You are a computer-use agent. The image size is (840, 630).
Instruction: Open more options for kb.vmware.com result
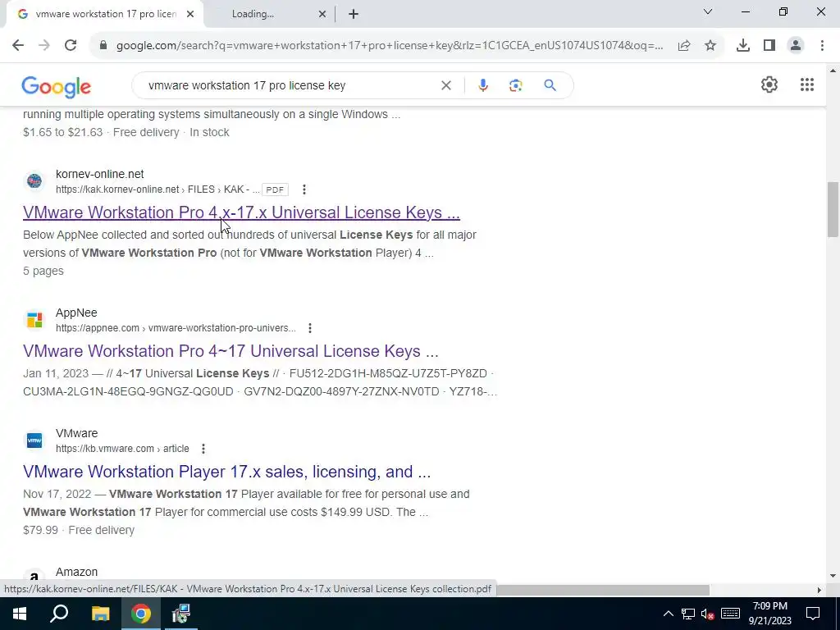(x=203, y=449)
